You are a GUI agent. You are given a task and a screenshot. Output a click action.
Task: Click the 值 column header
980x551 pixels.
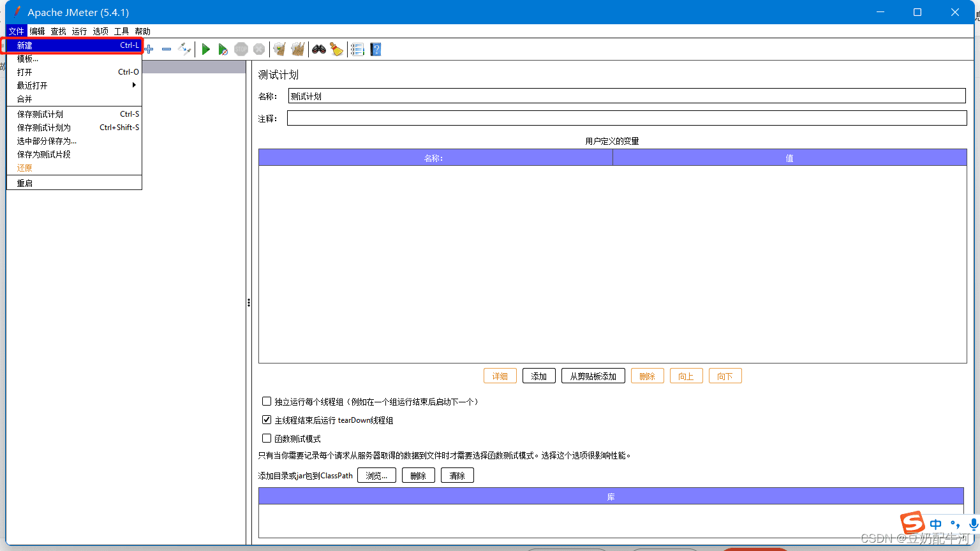790,158
